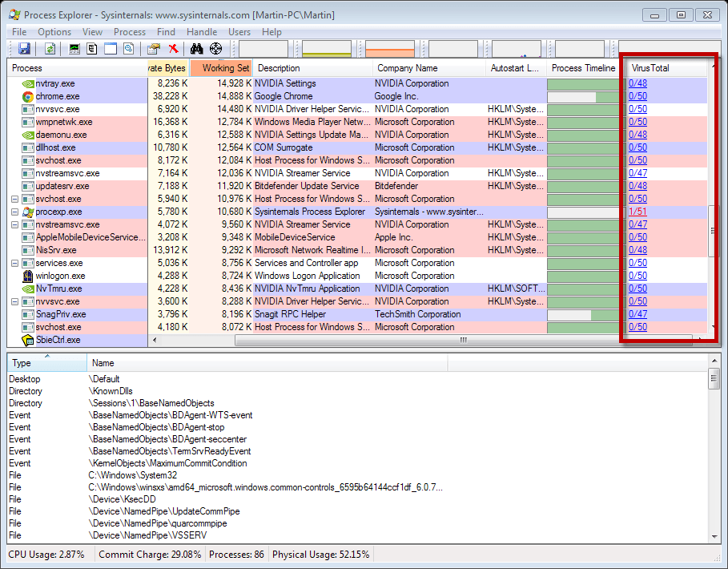This screenshot has height=569, width=728.
Task: Toggle the lower pane window icon
Action: click(x=111, y=48)
